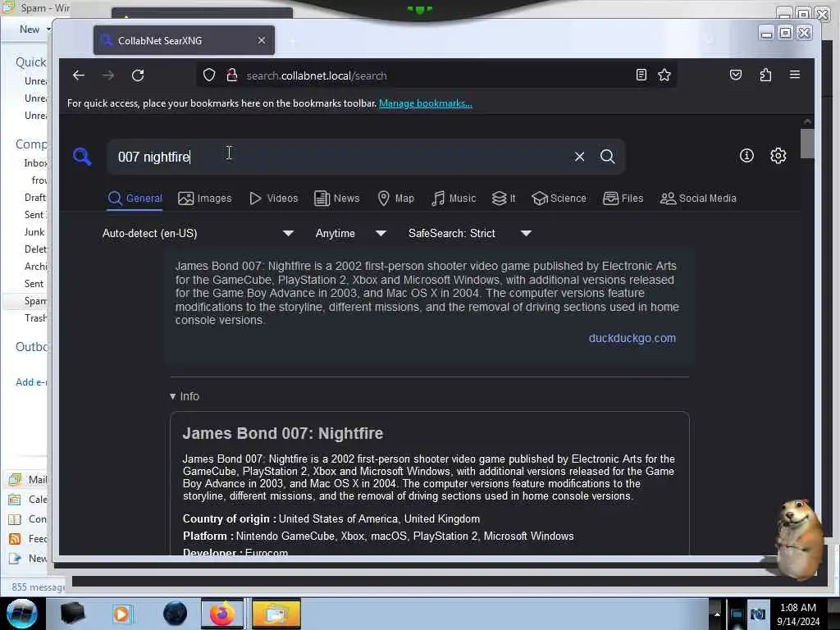Open Spam folder in mail window

tap(35, 301)
